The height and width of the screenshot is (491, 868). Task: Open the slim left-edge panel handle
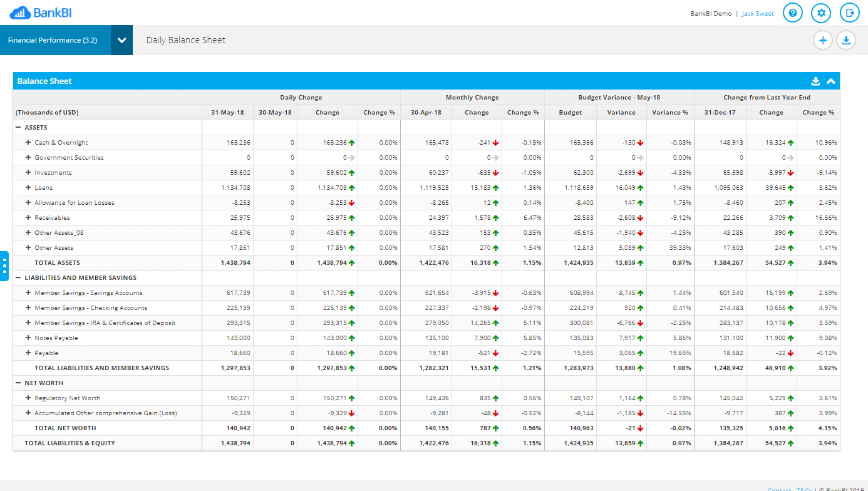[4, 266]
